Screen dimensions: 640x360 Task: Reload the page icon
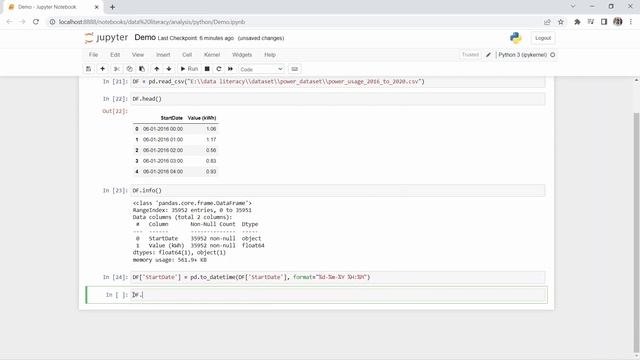pyautogui.click(x=36, y=22)
